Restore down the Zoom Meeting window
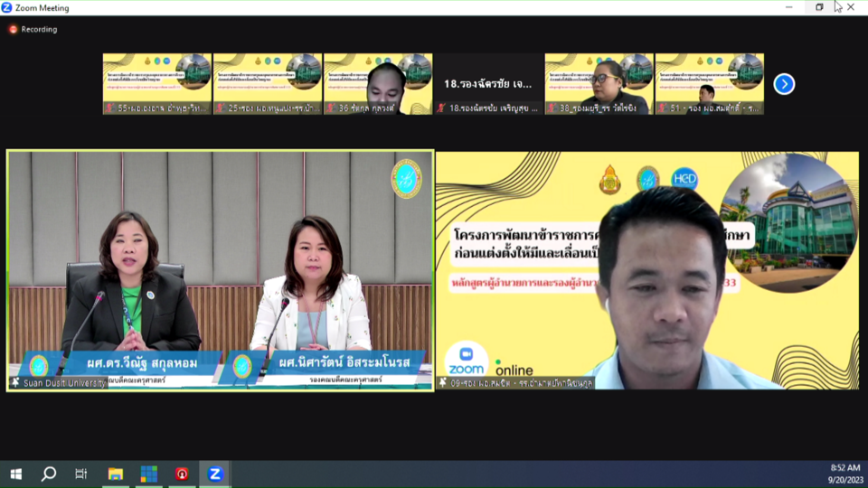Image resolution: width=868 pixels, height=488 pixels. [x=819, y=7]
